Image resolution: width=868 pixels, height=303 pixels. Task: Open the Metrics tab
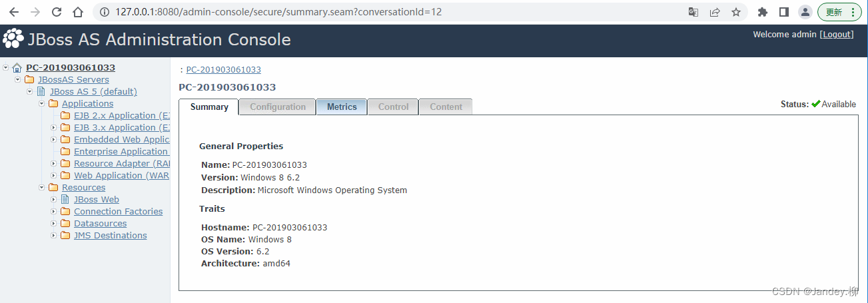click(x=342, y=107)
